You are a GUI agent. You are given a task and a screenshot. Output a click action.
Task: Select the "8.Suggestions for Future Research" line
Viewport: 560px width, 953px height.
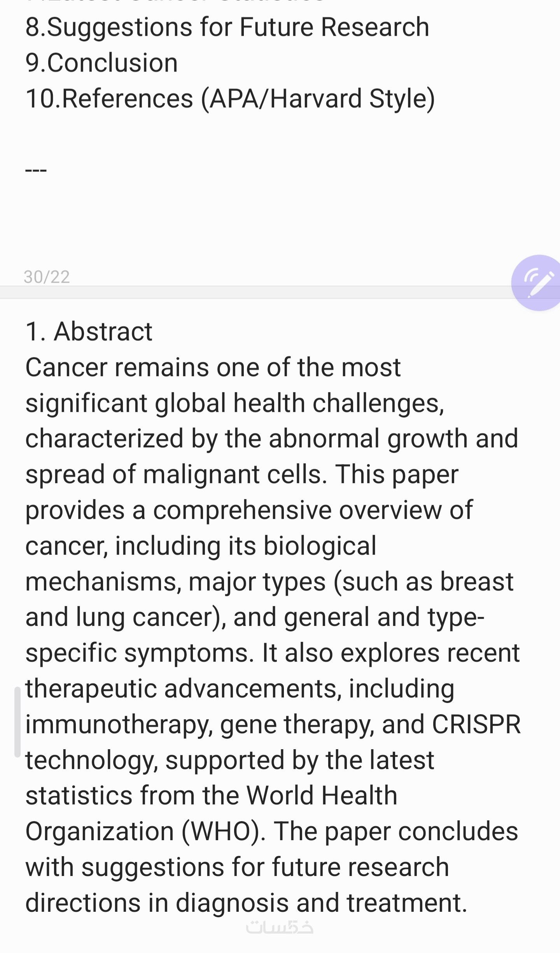pos(227,27)
